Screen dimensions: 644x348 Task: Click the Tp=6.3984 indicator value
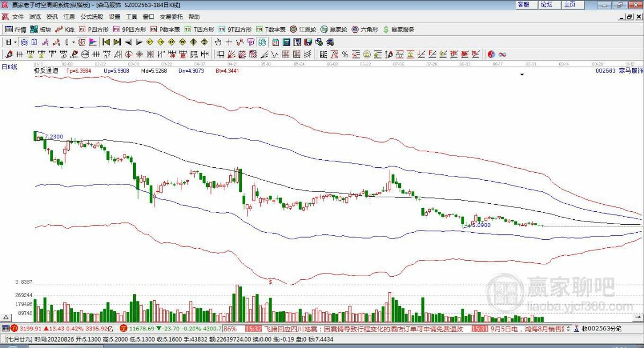tap(79, 70)
